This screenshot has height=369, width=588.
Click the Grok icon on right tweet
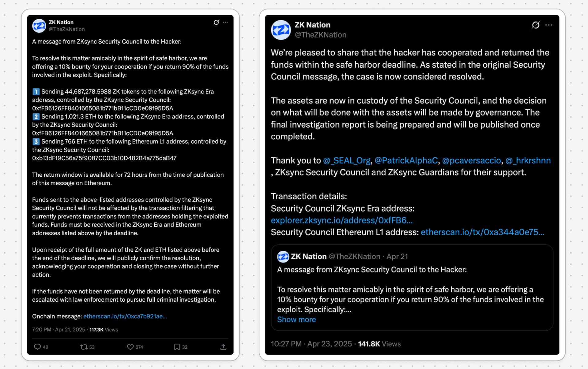(536, 25)
